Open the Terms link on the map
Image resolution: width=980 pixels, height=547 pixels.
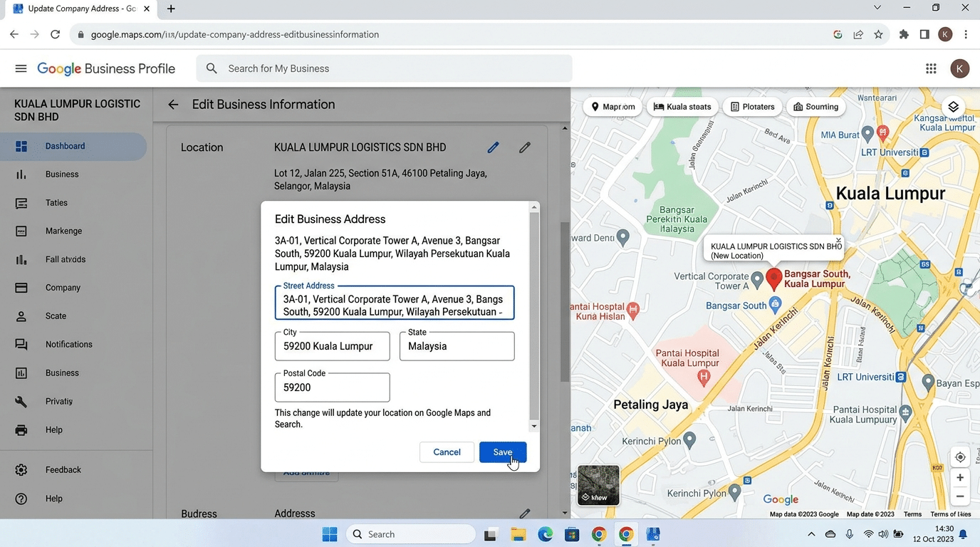click(x=912, y=514)
